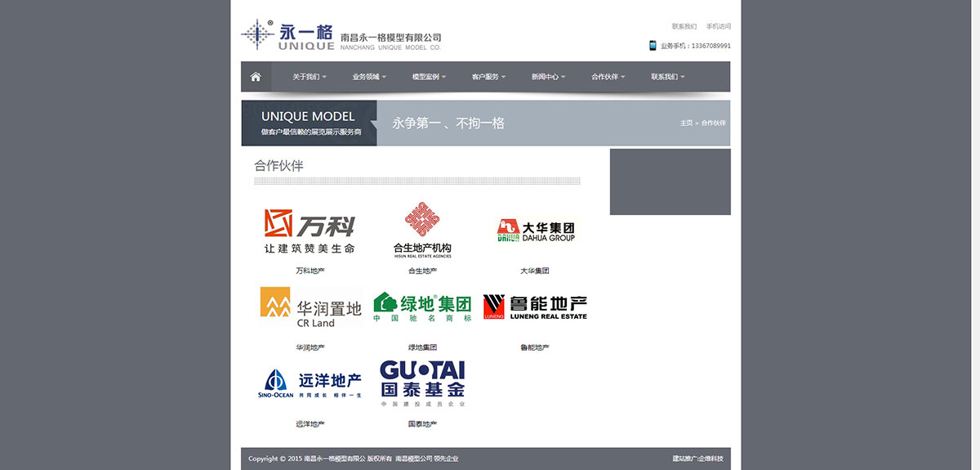Viewport: 980px width, 470px height.
Task: Click the 主页 breadcrumb link
Action: [x=686, y=123]
